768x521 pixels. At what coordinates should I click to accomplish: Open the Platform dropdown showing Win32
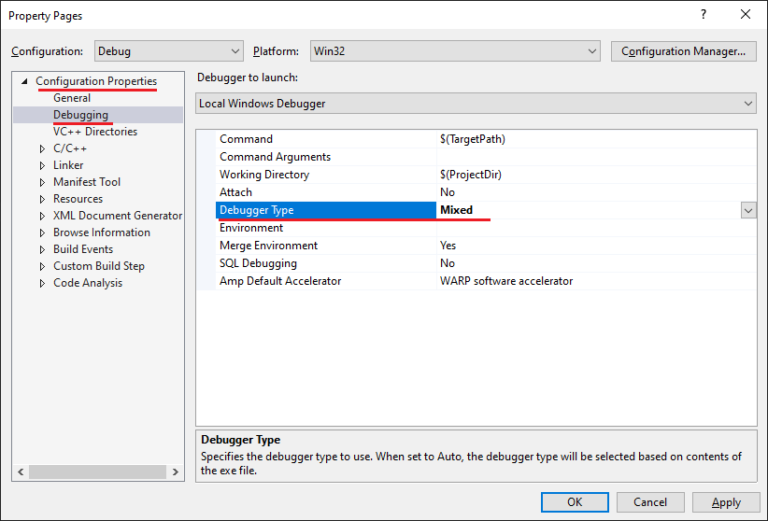tap(455, 51)
